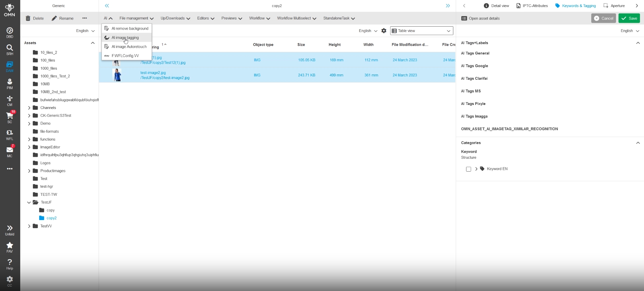Viewport: 644px width, 291px height.
Task: Open the WFL workflow module
Action: click(x=10, y=135)
